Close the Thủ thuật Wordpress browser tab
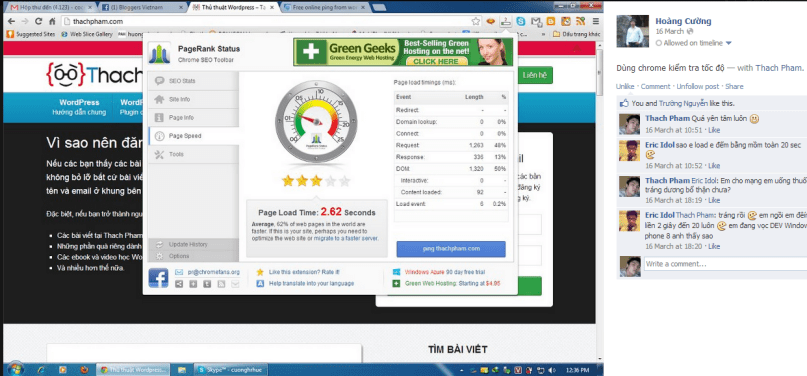807x376 pixels. [273, 7]
